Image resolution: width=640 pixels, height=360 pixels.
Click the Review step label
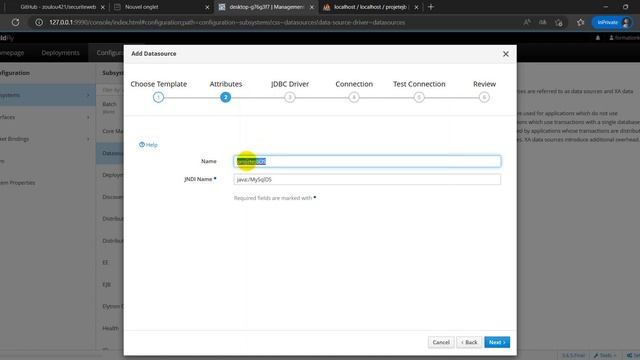[x=484, y=84]
